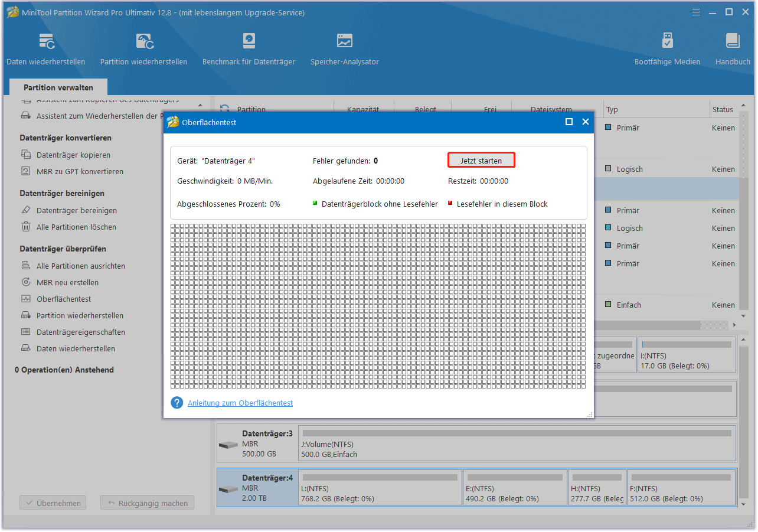Click Gerät "Datenträger 4" label
This screenshot has width=758, height=532.
pyautogui.click(x=216, y=161)
